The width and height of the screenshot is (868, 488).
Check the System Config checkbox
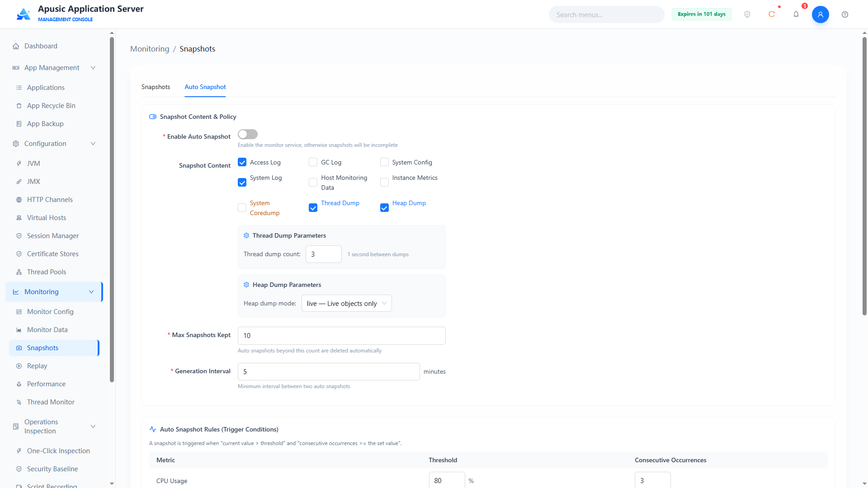coord(384,162)
